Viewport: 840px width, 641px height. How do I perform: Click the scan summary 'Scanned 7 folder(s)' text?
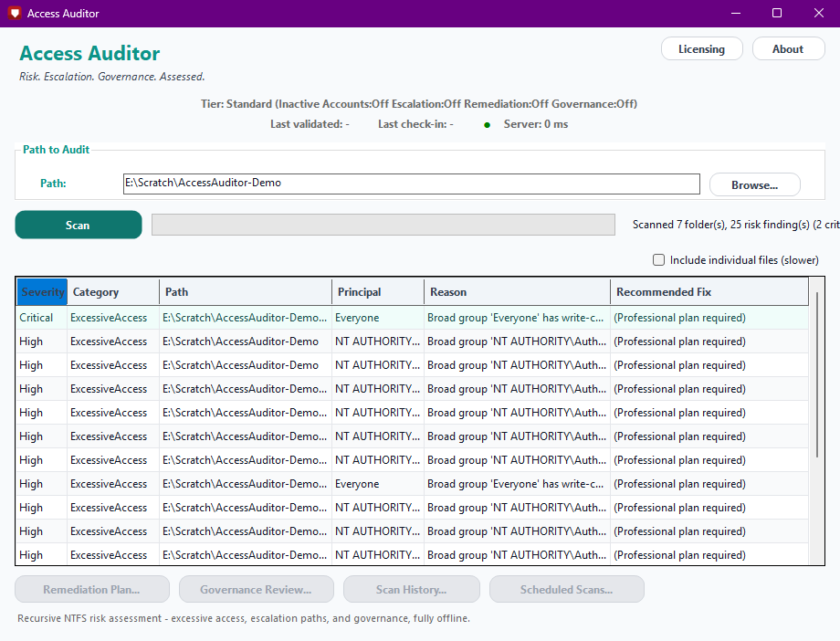736,225
